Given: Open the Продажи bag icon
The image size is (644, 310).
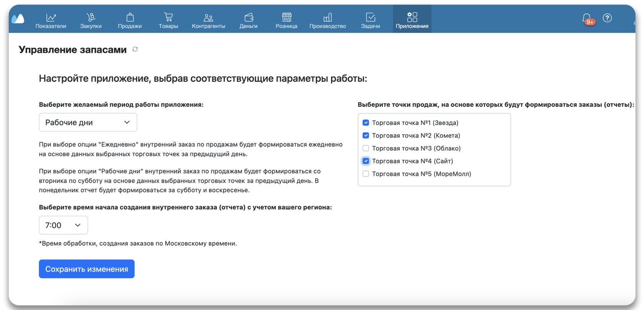Looking at the screenshot, I should tap(130, 17).
